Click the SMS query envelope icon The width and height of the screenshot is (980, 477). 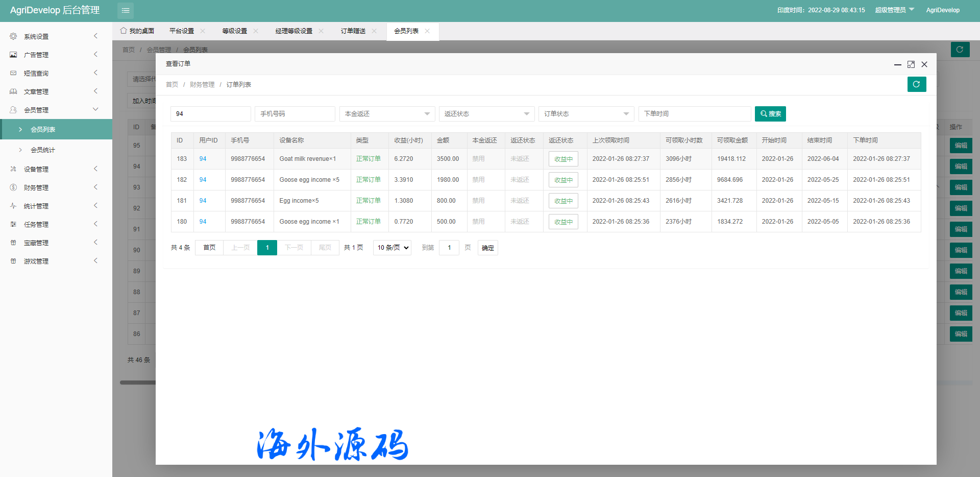tap(13, 73)
